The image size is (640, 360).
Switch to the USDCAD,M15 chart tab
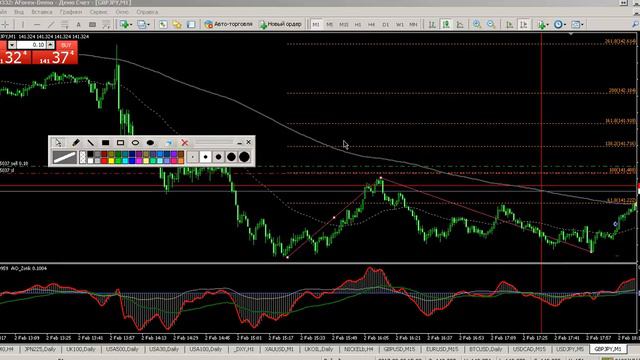(529, 349)
